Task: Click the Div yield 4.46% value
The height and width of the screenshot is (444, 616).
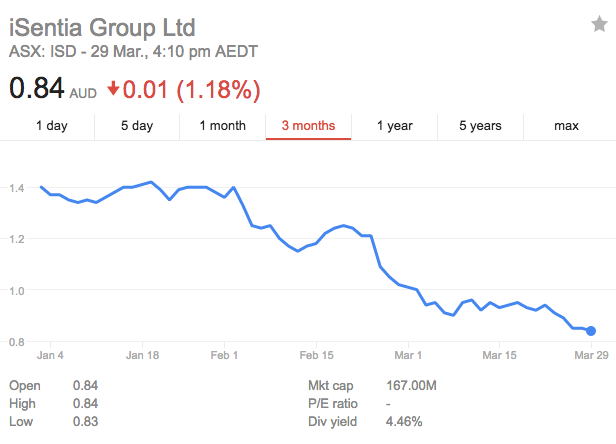Action: [404, 422]
